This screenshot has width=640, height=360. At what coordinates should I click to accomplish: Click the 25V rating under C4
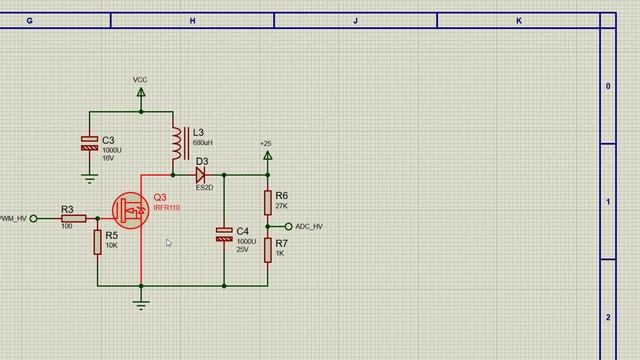pyautogui.click(x=242, y=249)
